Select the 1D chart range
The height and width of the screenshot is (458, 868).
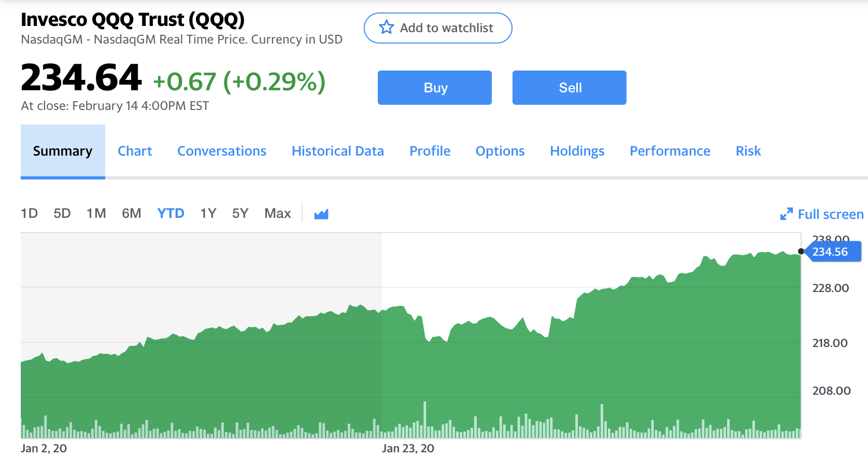29,213
